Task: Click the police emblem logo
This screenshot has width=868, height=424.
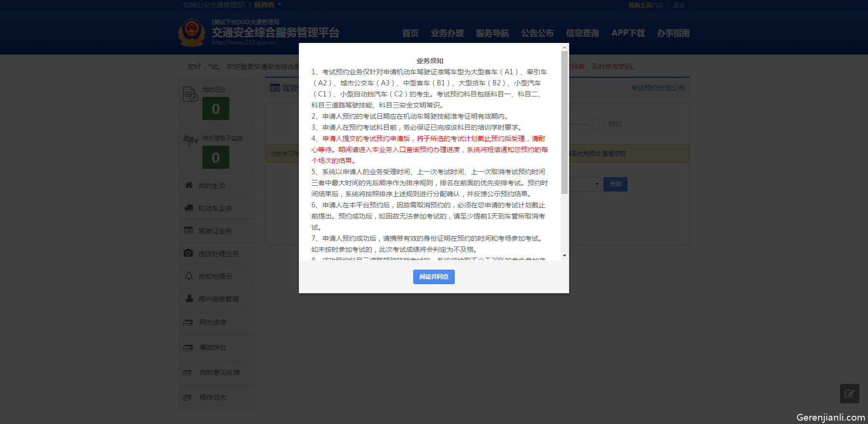Action: tap(192, 33)
